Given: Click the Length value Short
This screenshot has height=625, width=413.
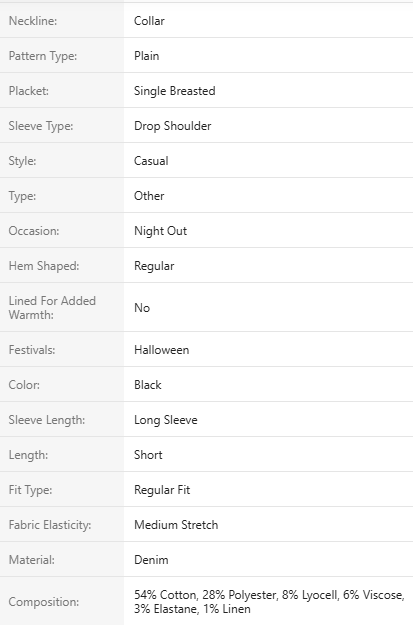Looking at the screenshot, I should tap(148, 455).
